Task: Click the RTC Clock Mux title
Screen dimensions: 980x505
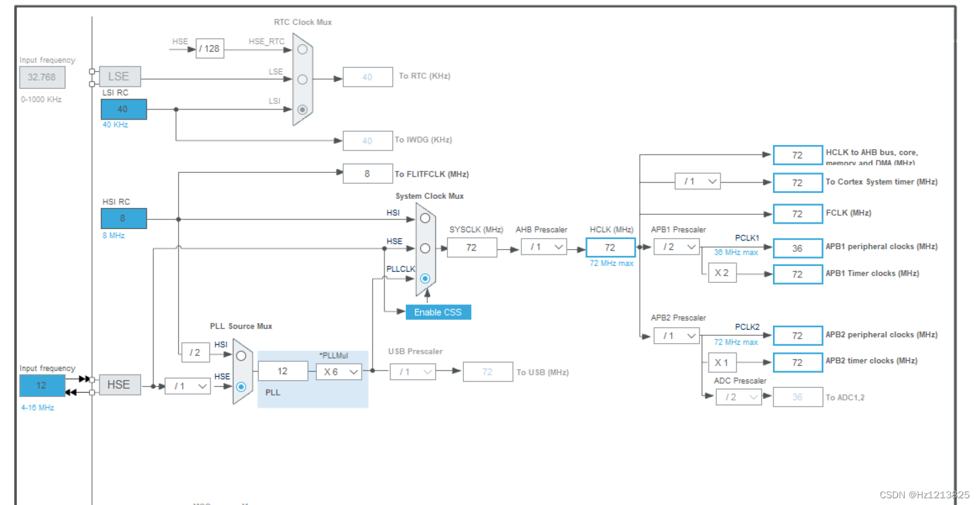Action: (x=303, y=22)
